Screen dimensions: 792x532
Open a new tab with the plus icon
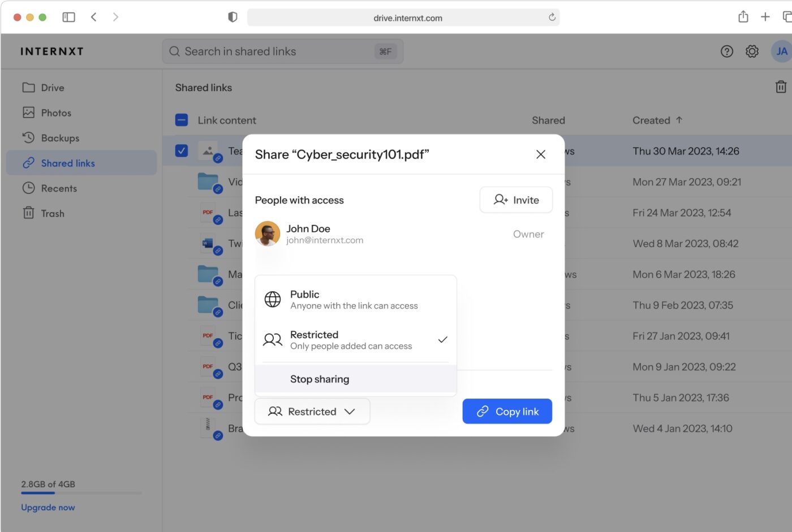[x=765, y=17]
